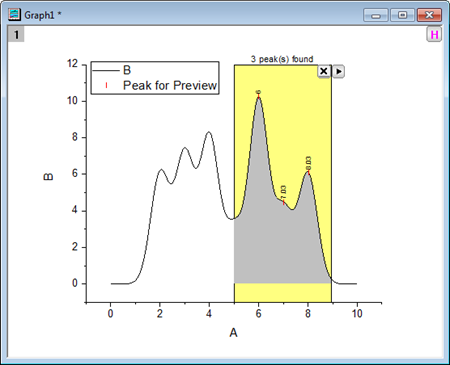Select the 'Peak for Preview' legend entry
This screenshot has height=365, width=450.
(170, 85)
